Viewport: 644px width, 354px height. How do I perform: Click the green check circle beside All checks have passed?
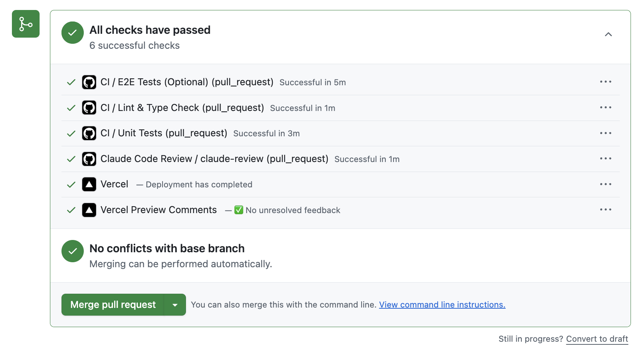72,33
